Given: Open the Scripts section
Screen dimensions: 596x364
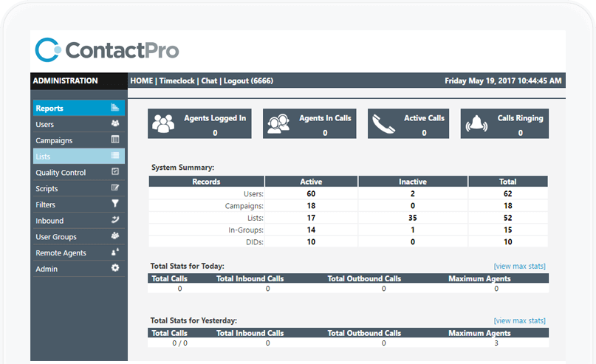Looking at the screenshot, I should coord(79,188).
